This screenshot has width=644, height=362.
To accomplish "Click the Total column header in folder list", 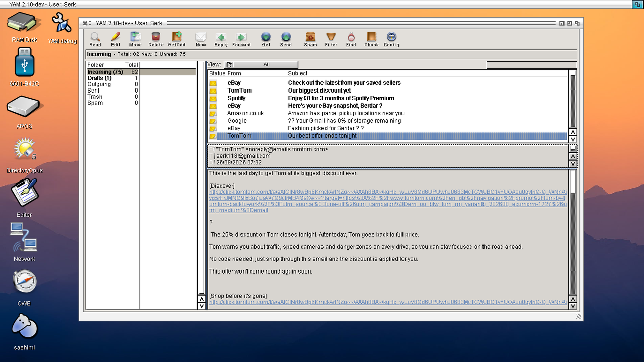I will 132,65.
